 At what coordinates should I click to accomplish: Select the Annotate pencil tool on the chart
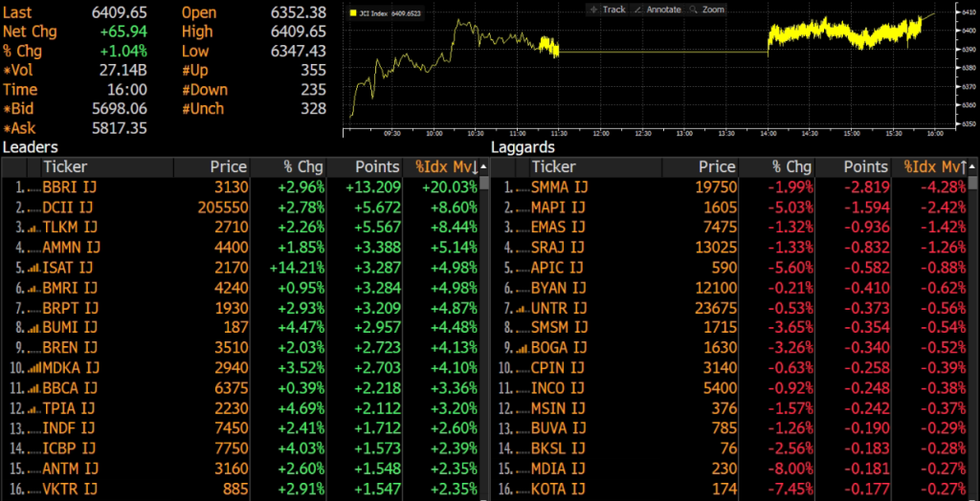[657, 10]
